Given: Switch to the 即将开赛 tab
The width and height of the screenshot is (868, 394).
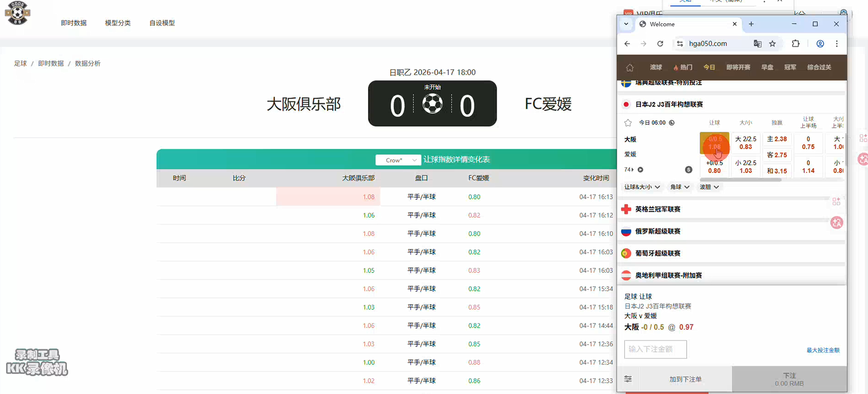Looking at the screenshot, I should coord(738,67).
